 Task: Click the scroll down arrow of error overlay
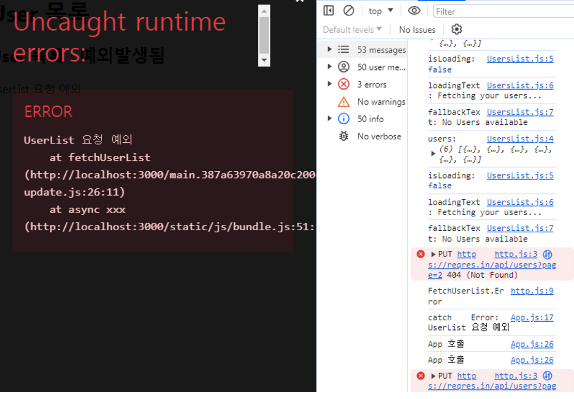[x=264, y=60]
